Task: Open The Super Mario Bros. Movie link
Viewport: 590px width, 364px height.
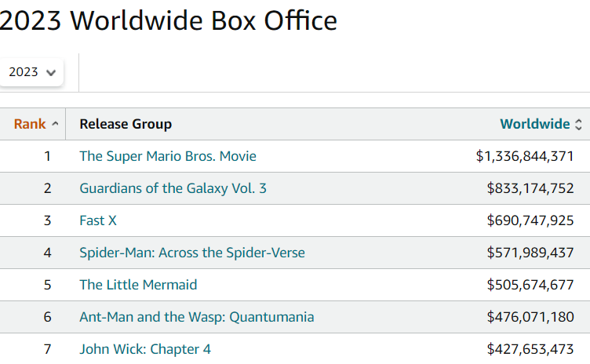Action: tap(168, 156)
